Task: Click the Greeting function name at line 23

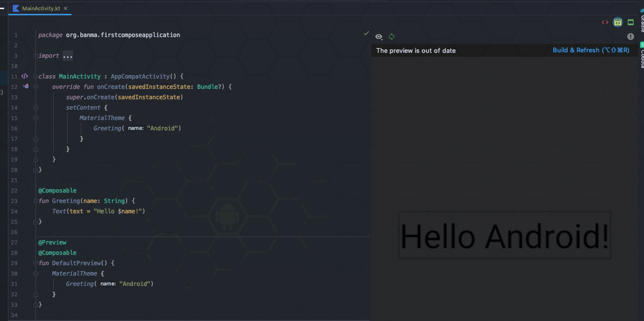Action: (x=66, y=201)
